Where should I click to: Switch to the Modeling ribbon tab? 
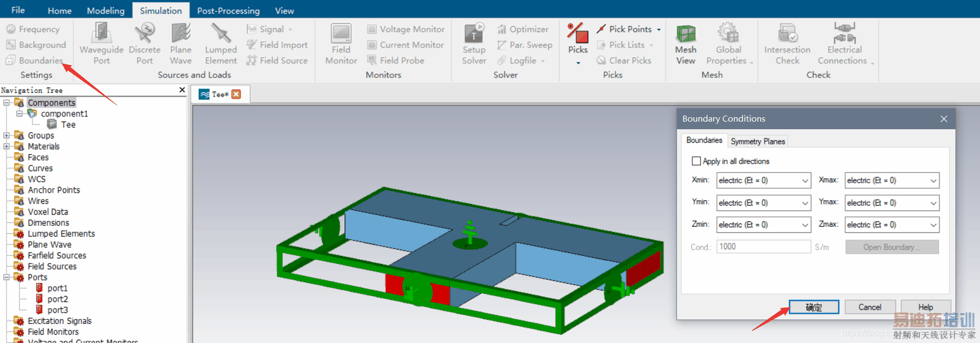click(106, 10)
